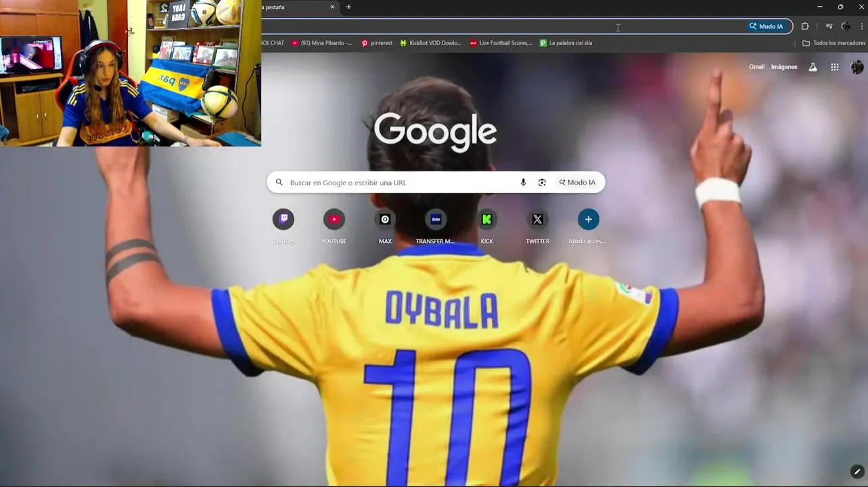Open the Google apps grid
The image size is (868, 487).
[x=835, y=67]
